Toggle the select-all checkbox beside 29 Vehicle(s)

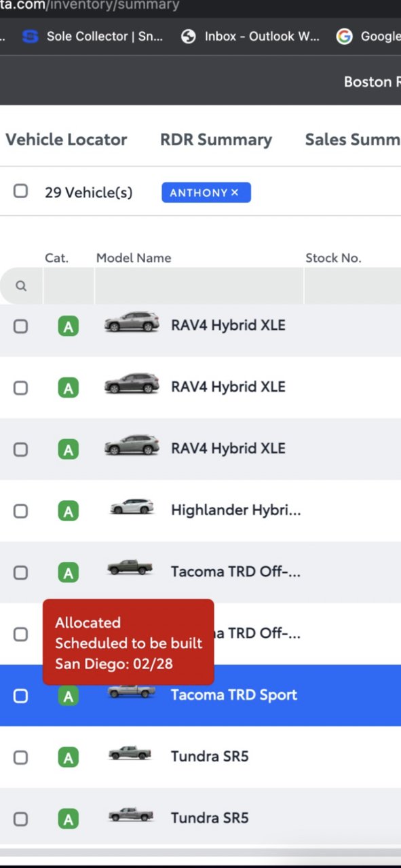(21, 191)
